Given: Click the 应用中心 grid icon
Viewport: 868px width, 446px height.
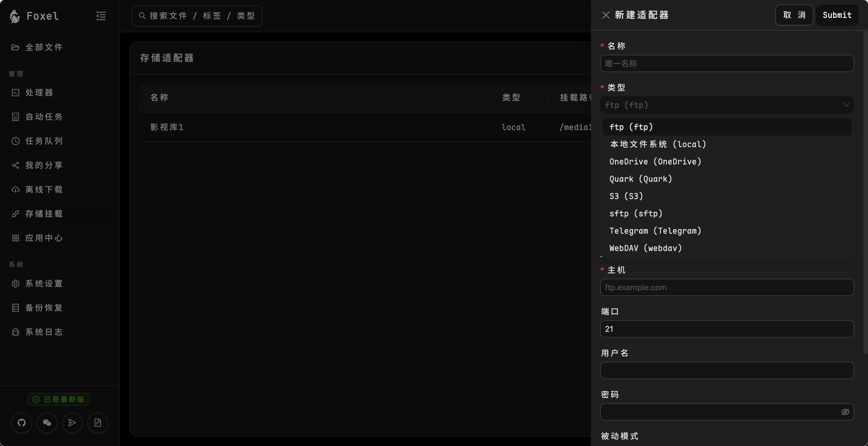Looking at the screenshot, I should coord(15,238).
